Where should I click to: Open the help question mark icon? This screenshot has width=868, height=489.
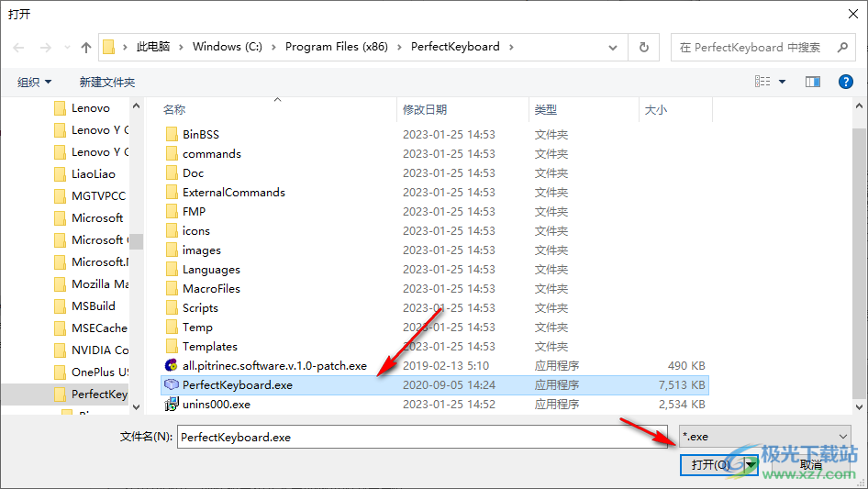click(845, 82)
